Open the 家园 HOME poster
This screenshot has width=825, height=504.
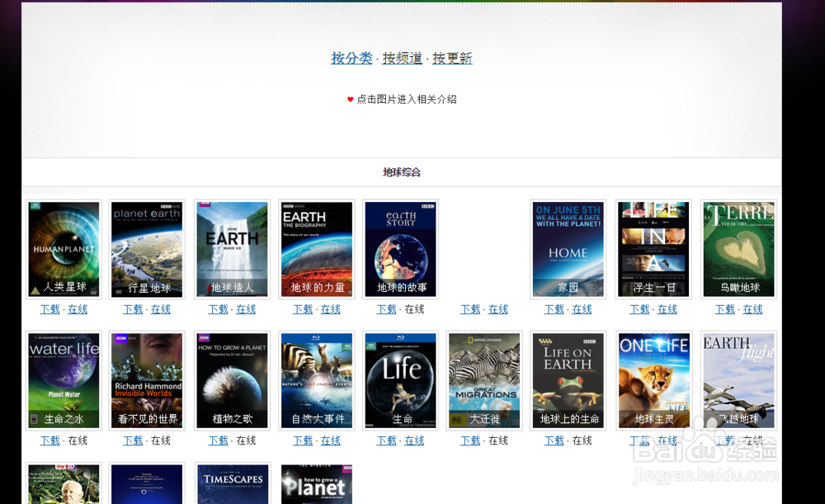click(568, 249)
